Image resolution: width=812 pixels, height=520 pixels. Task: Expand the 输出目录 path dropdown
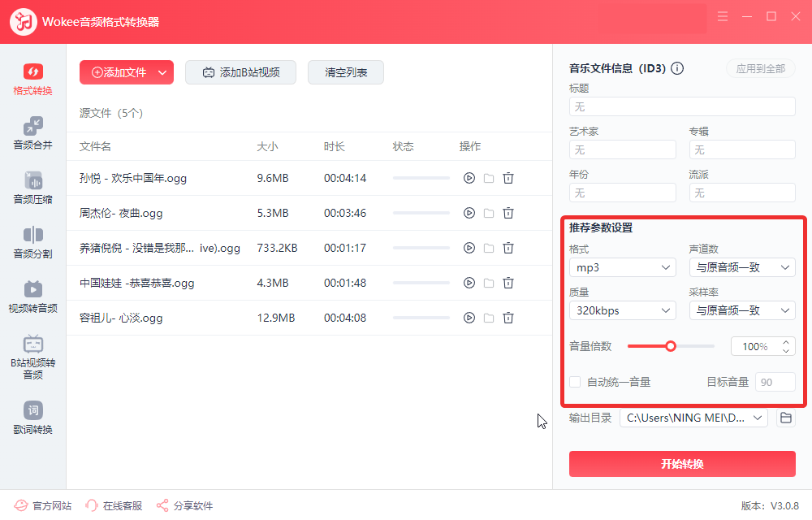758,418
